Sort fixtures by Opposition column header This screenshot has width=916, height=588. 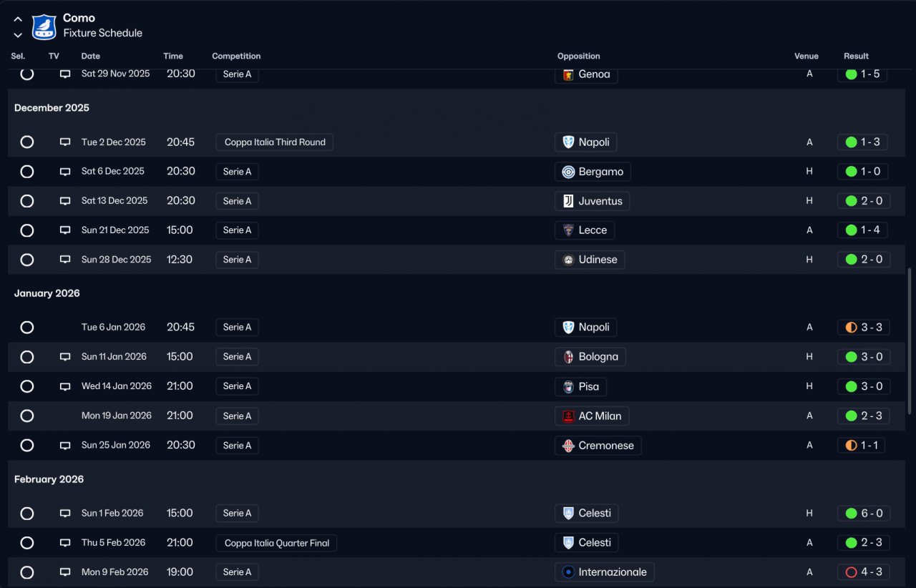(x=578, y=56)
